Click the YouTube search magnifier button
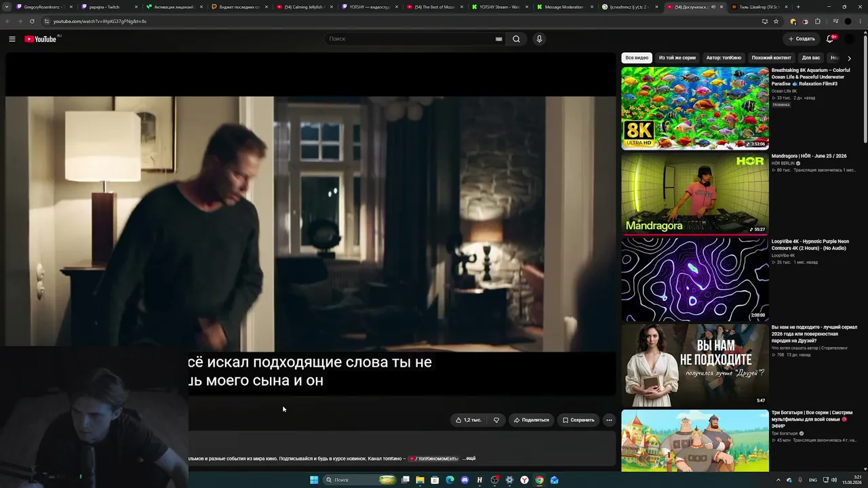This screenshot has height=488, width=868. [516, 39]
